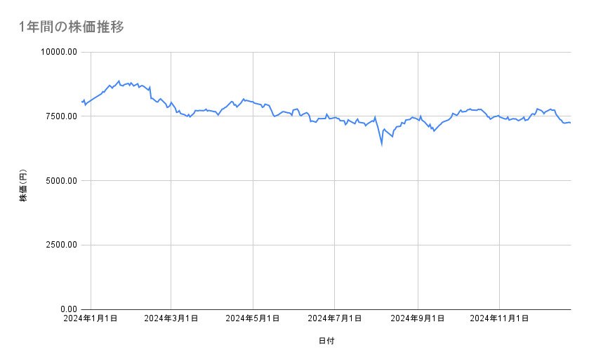The width and height of the screenshot is (589, 364).
Task: Select the 2500.00 y-axis label
Action: click(x=60, y=245)
